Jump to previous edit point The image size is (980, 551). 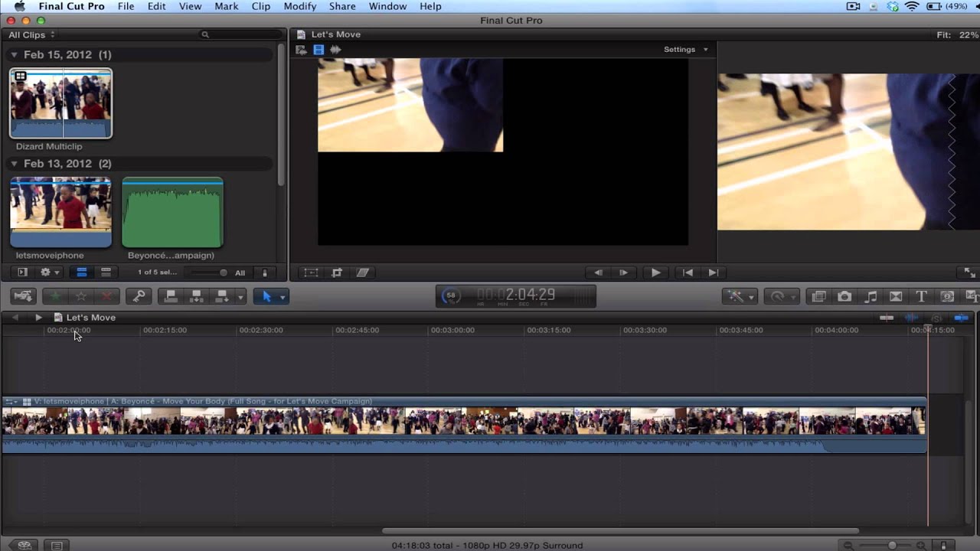pos(688,272)
